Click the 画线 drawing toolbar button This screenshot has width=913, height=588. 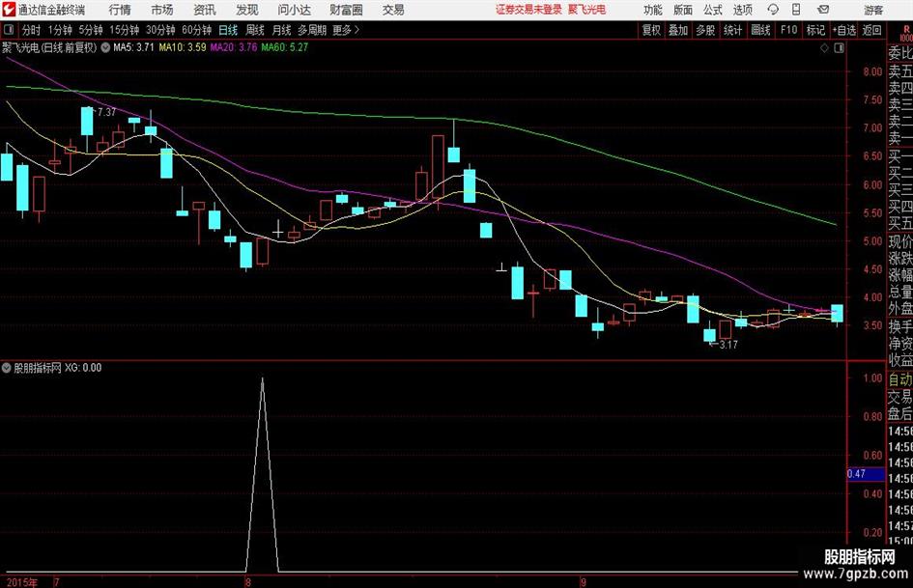[760, 30]
